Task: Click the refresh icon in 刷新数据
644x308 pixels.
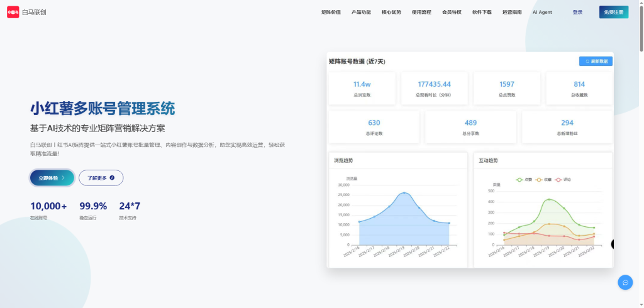Action: pyautogui.click(x=587, y=61)
